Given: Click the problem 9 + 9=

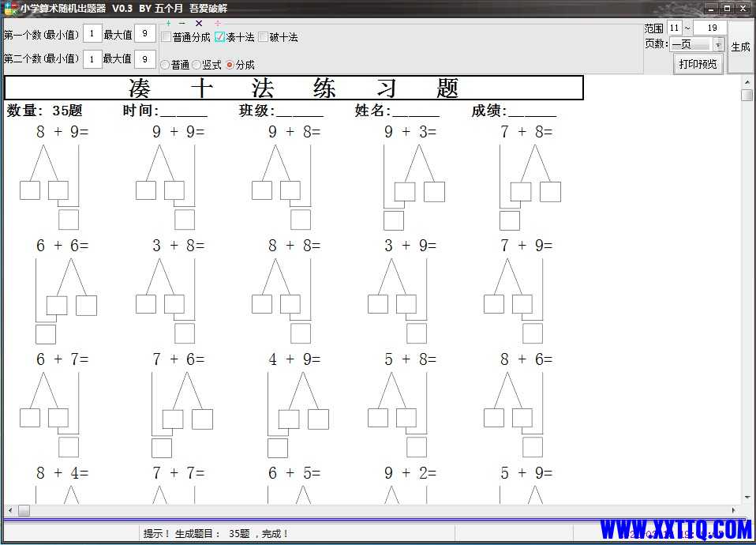Looking at the screenshot, I should (178, 132).
